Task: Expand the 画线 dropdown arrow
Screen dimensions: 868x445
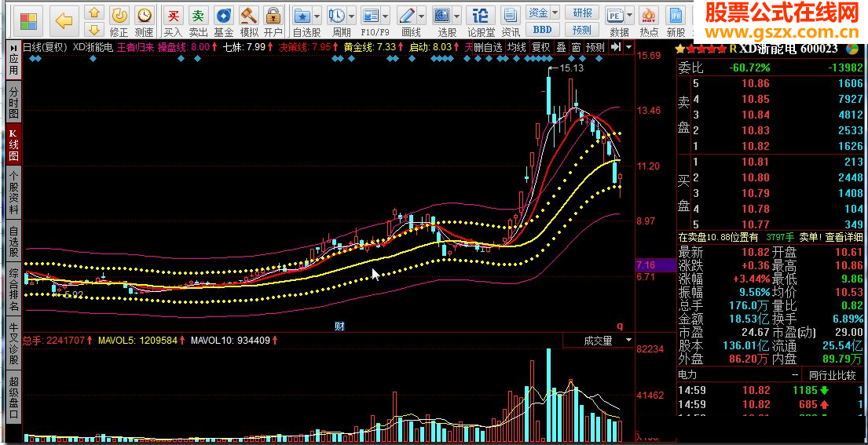Action: click(x=422, y=16)
